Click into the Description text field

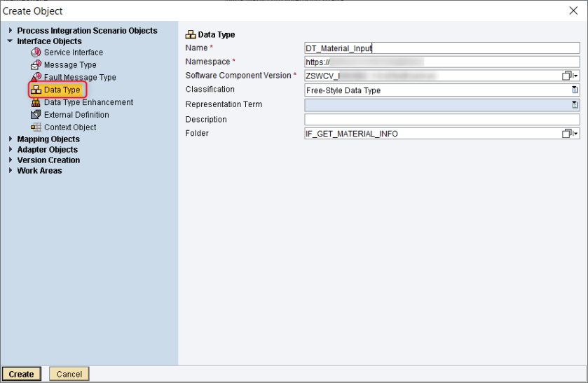point(442,120)
